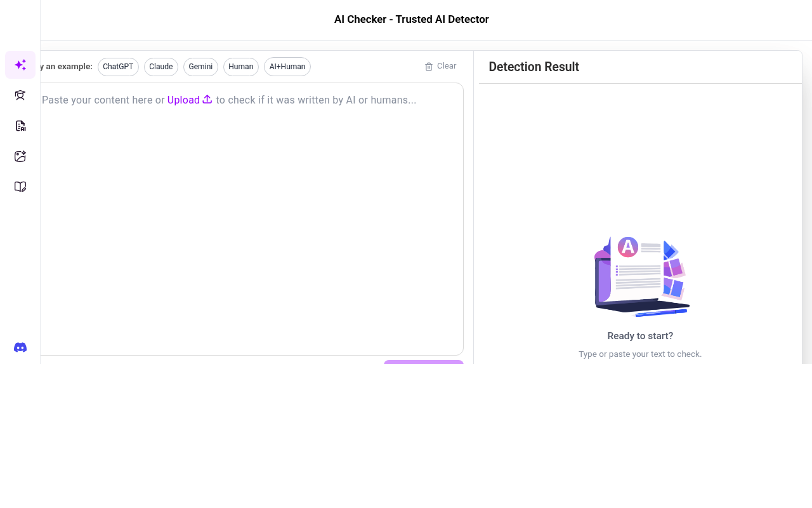Viewport: 812px width, 508px height.
Task: Click 'Type or paste your text to check' hint
Action: [640, 354]
